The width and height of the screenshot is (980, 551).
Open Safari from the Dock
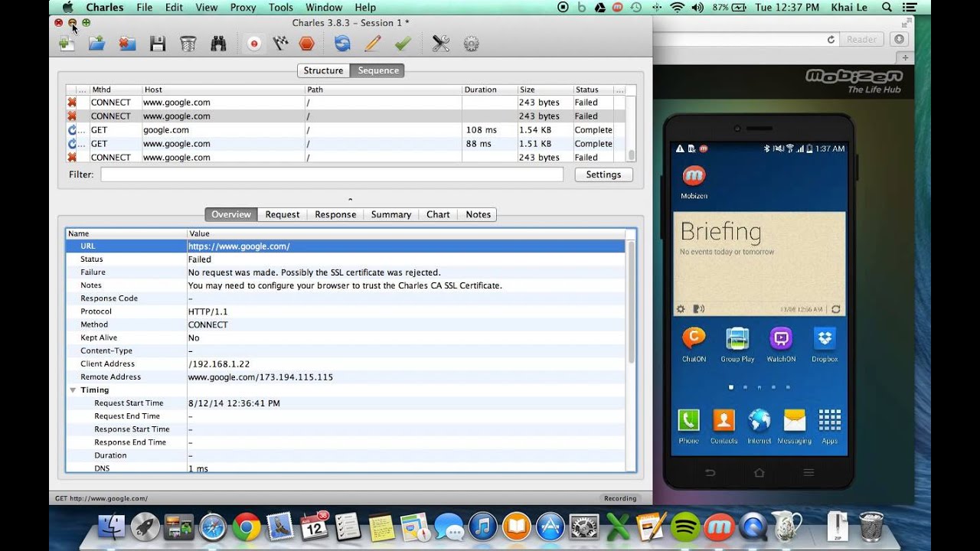pyautogui.click(x=213, y=527)
